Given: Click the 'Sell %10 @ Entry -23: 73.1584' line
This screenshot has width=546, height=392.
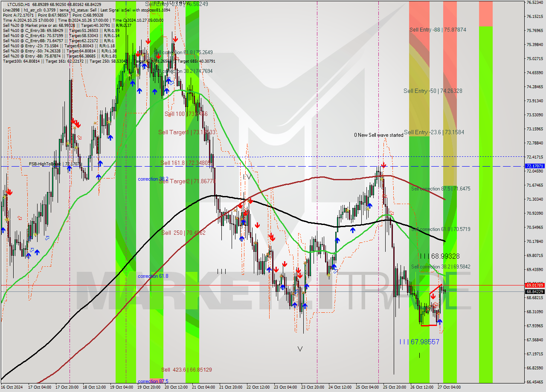Looking at the screenshot, I should coord(58,46).
